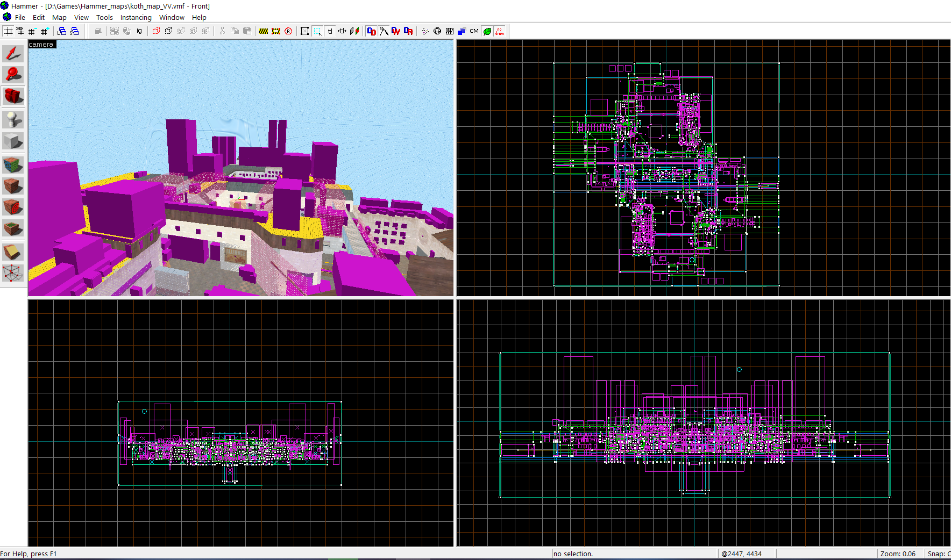Open Toggle Texture Application tool
951x560 pixels.
click(13, 164)
